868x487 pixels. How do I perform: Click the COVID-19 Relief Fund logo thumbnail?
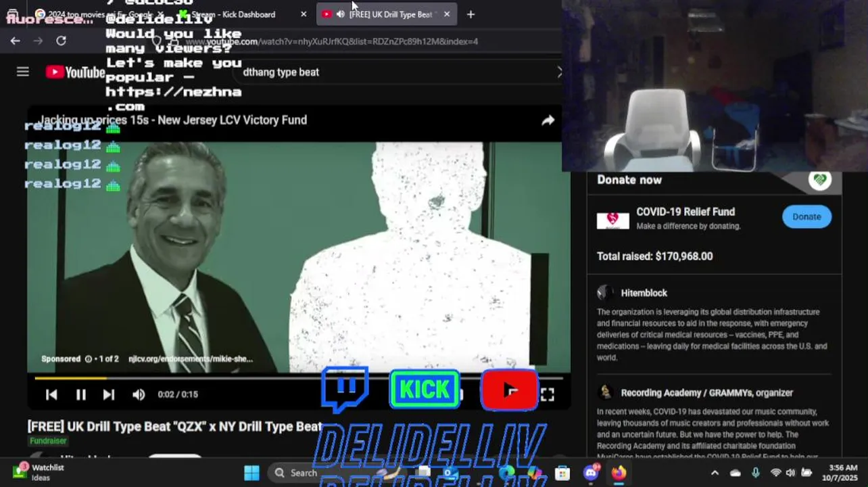[612, 220]
